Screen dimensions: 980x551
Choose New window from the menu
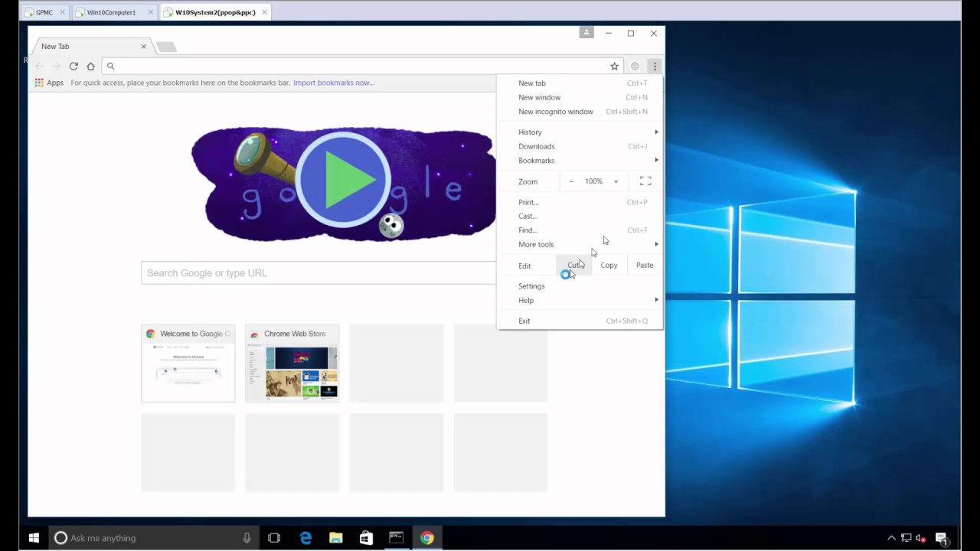580,97
